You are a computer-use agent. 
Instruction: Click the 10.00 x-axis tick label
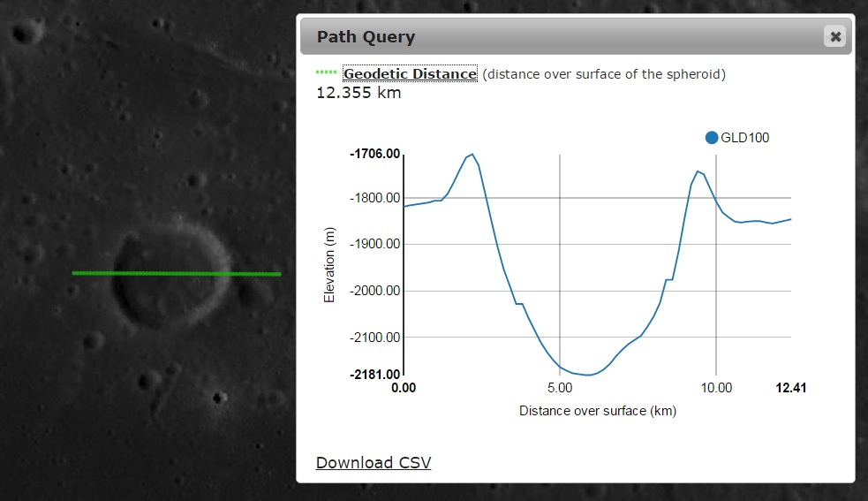tap(716, 388)
